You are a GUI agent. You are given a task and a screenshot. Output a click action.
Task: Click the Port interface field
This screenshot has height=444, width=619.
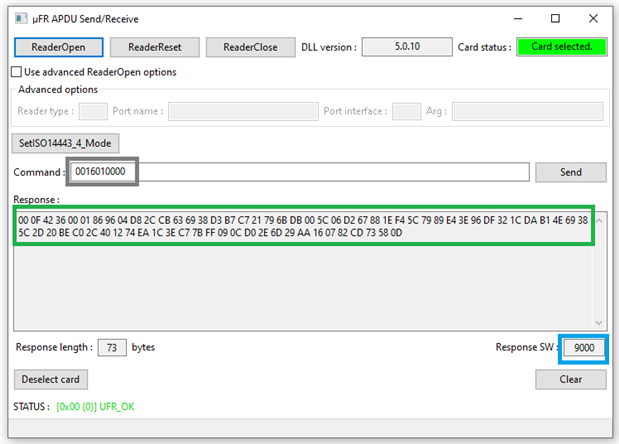(x=407, y=111)
